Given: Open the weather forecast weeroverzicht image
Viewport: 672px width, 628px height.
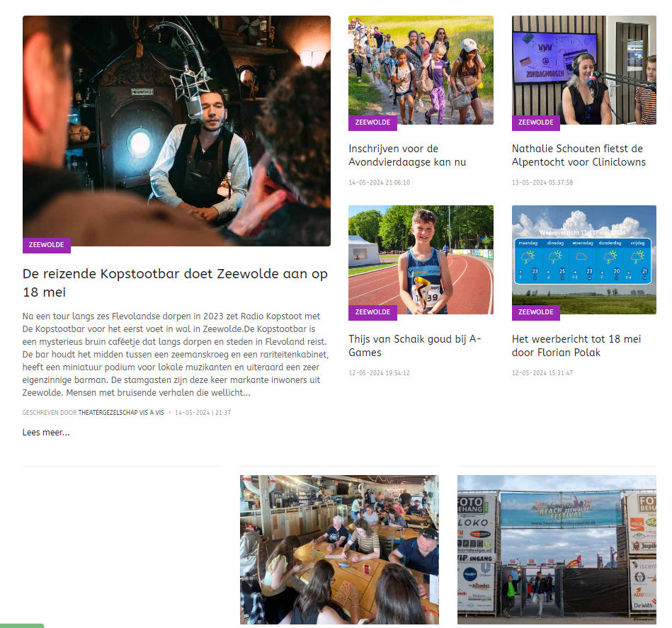Looking at the screenshot, I should (583, 260).
